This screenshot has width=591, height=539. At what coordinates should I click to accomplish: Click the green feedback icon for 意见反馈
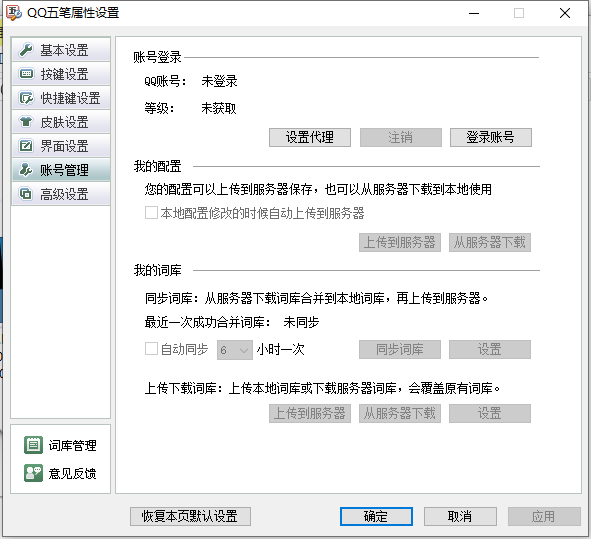33,473
